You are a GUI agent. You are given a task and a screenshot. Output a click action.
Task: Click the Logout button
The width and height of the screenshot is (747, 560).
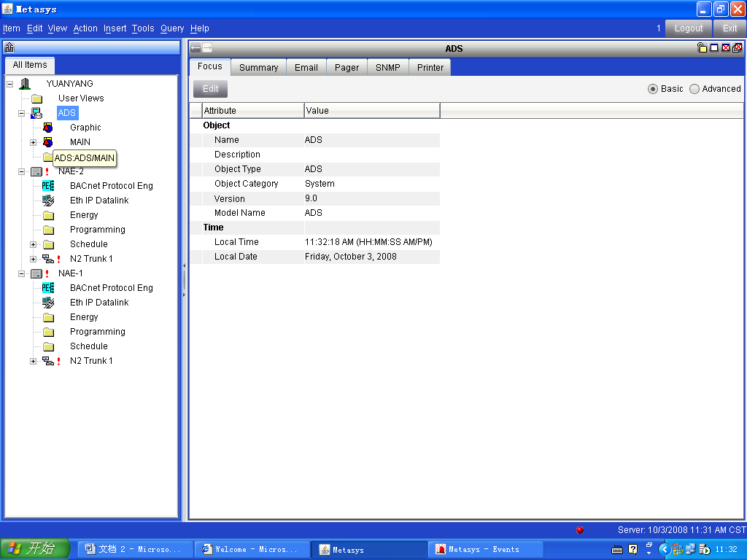coord(688,28)
